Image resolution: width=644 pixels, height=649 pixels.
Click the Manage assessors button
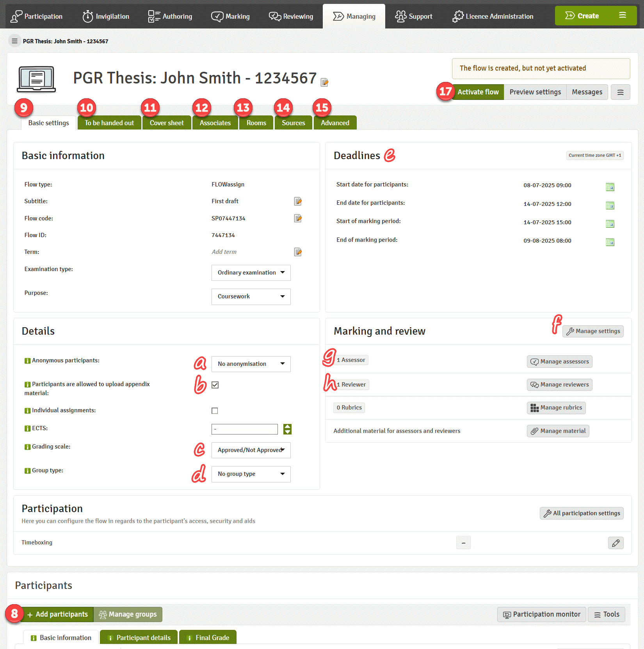559,362
